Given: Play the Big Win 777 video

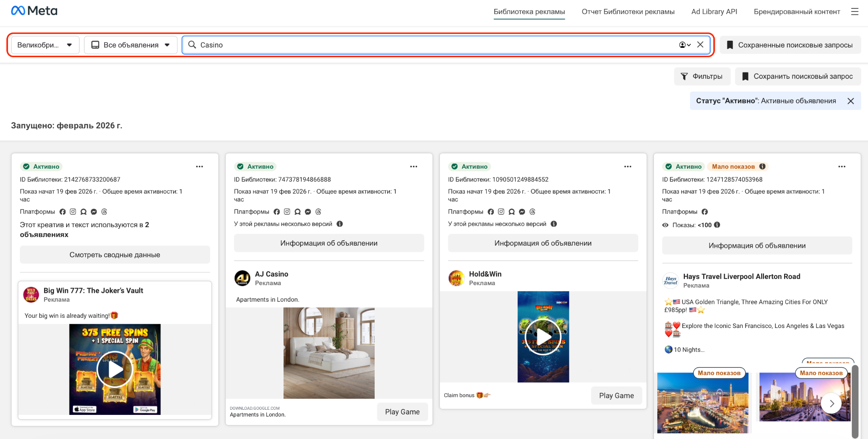Looking at the screenshot, I should pyautogui.click(x=115, y=369).
